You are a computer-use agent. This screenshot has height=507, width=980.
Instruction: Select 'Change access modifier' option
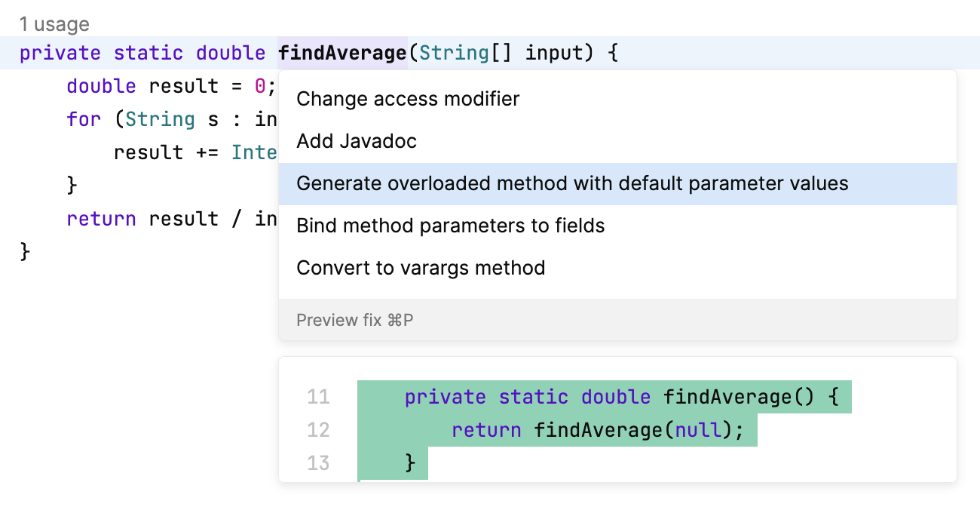pyautogui.click(x=407, y=99)
